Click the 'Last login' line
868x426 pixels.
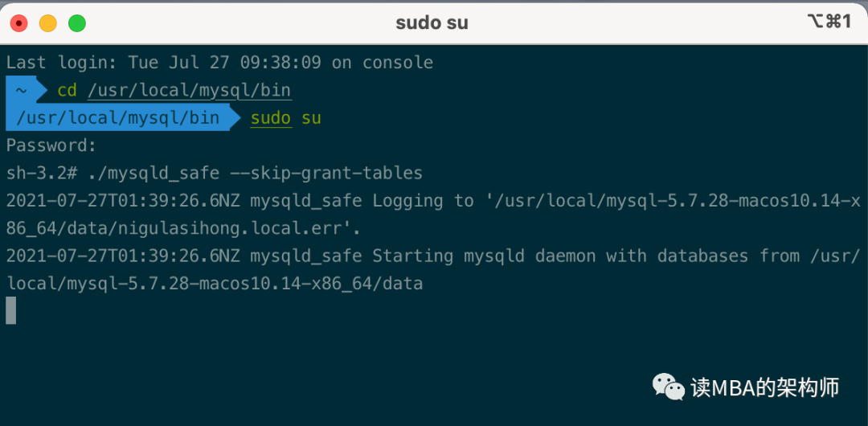(219, 63)
